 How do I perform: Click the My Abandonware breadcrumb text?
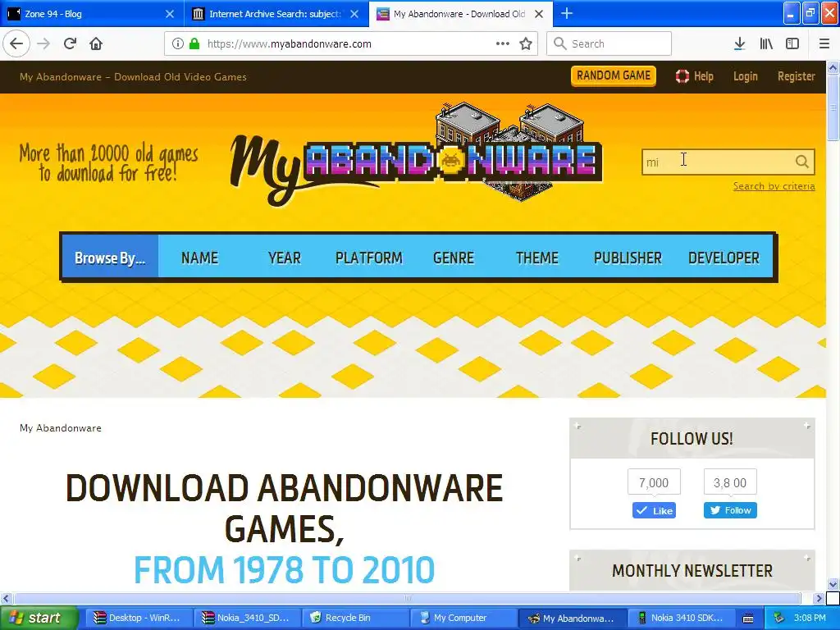pyautogui.click(x=61, y=427)
